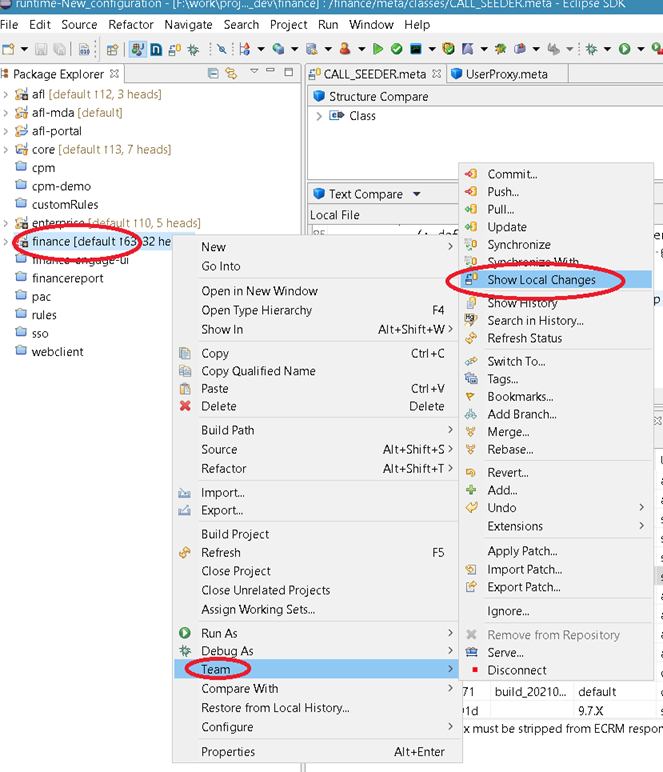Select the webclient project folder
The image size is (663, 772).
click(x=57, y=352)
